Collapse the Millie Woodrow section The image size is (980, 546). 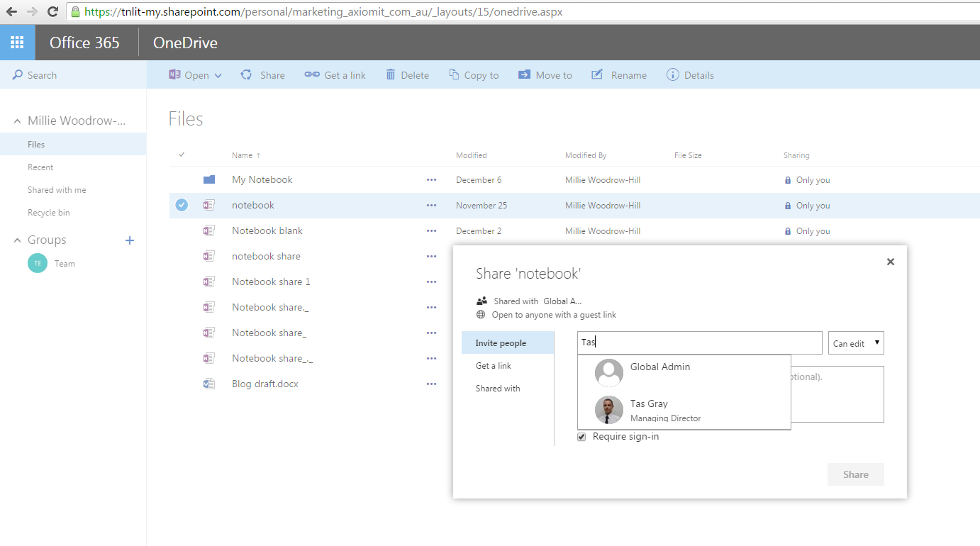[17, 121]
